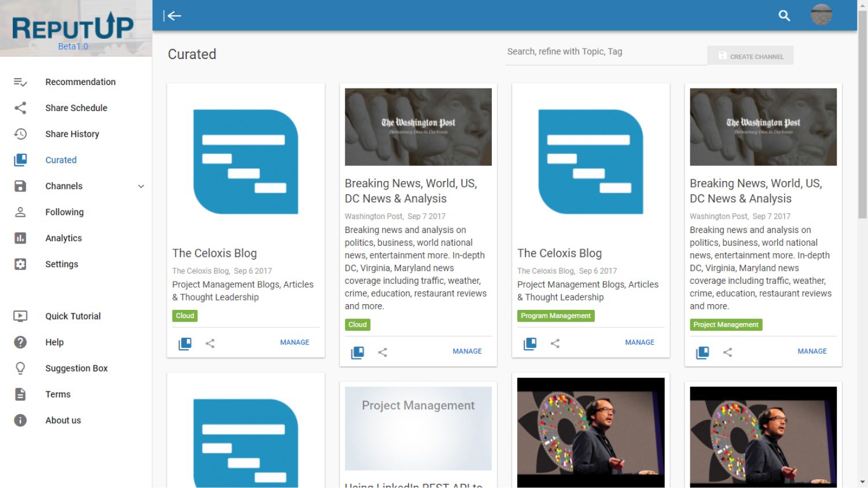The image size is (868, 488).
Task: Focus the Search, refine with Topic field
Action: (x=605, y=52)
